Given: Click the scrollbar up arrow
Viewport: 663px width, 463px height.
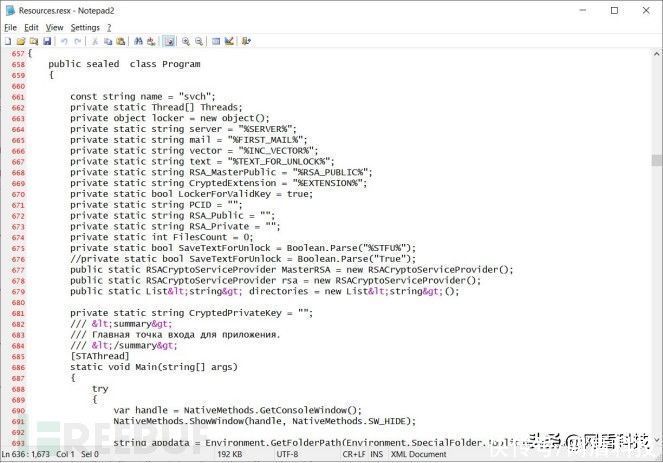Looking at the screenshot, I should (x=657, y=54).
